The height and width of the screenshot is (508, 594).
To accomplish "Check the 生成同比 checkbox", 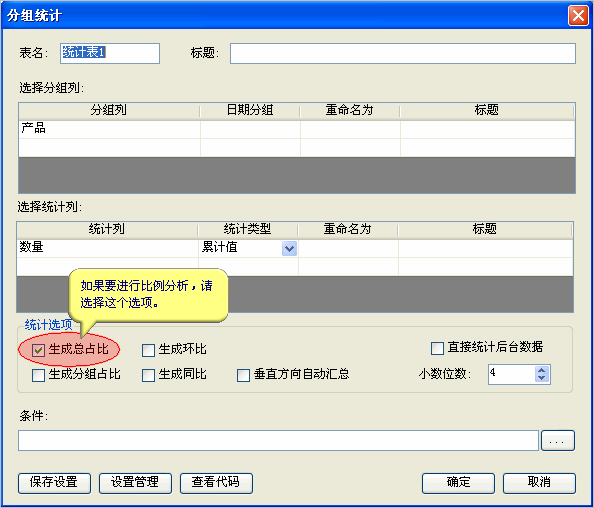I will coord(148,375).
